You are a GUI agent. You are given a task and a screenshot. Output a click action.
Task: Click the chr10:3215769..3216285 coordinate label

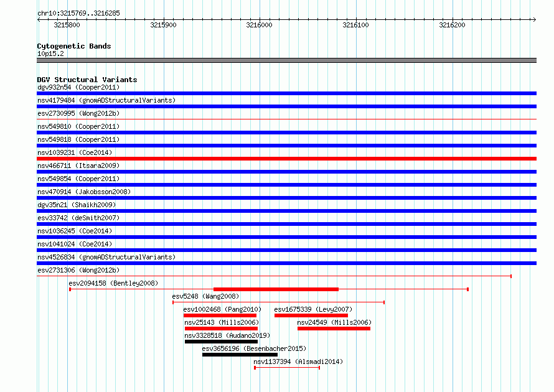[x=78, y=13]
